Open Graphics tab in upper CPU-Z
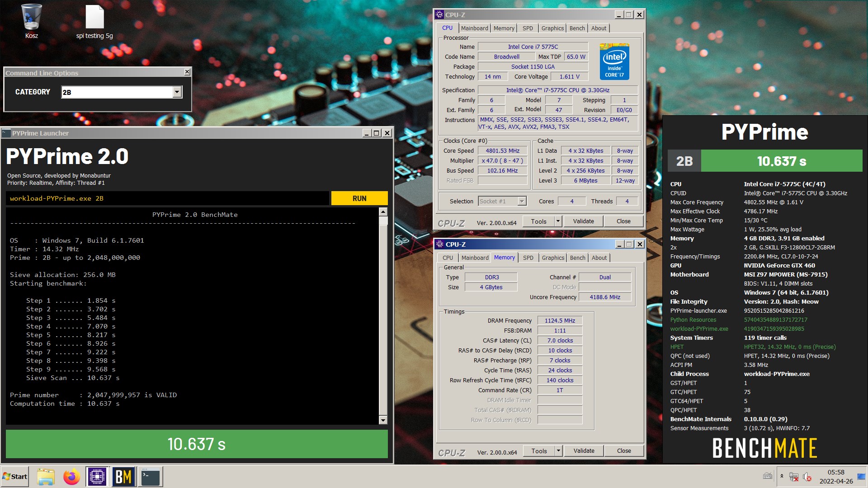Screen dimensions: 868x488 (552, 28)
